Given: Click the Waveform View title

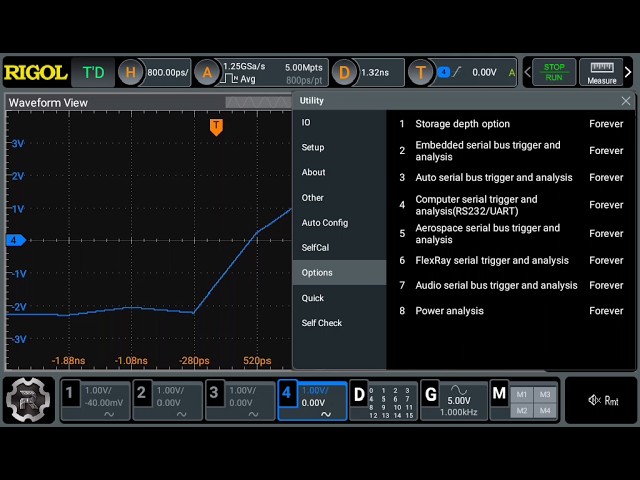Looking at the screenshot, I should point(48,102).
